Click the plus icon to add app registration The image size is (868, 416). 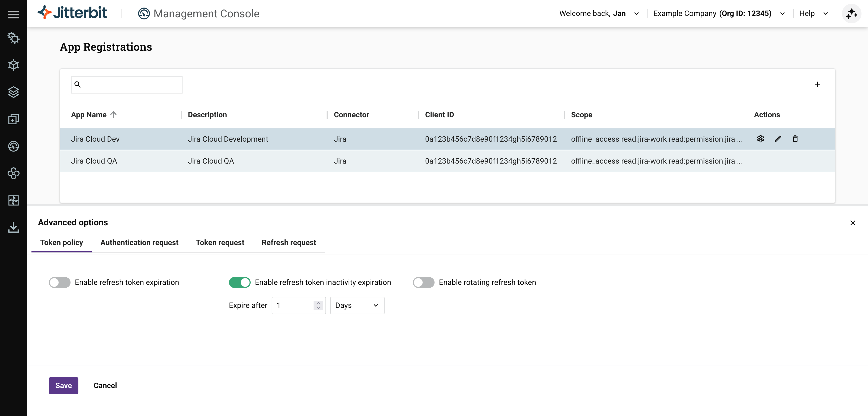coord(817,84)
